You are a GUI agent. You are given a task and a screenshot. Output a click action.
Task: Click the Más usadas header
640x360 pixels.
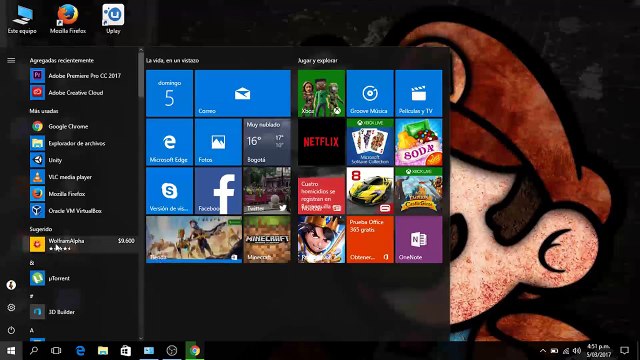click(44, 111)
